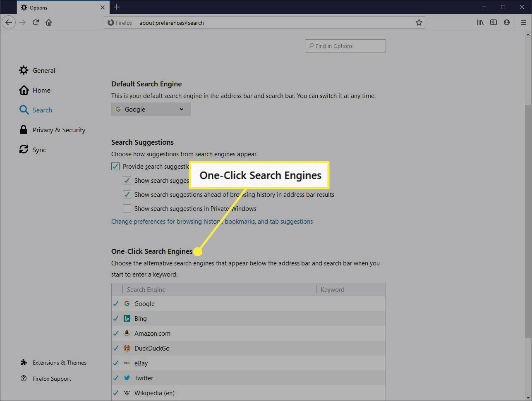Bookmark this page with the star

pyautogui.click(x=419, y=23)
